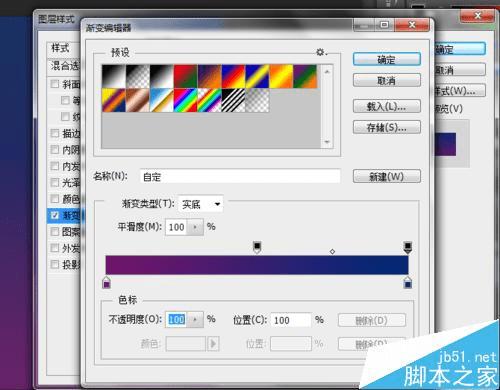Toggle the 光泽 satin checkbox
The height and width of the screenshot is (390, 500).
(x=55, y=182)
